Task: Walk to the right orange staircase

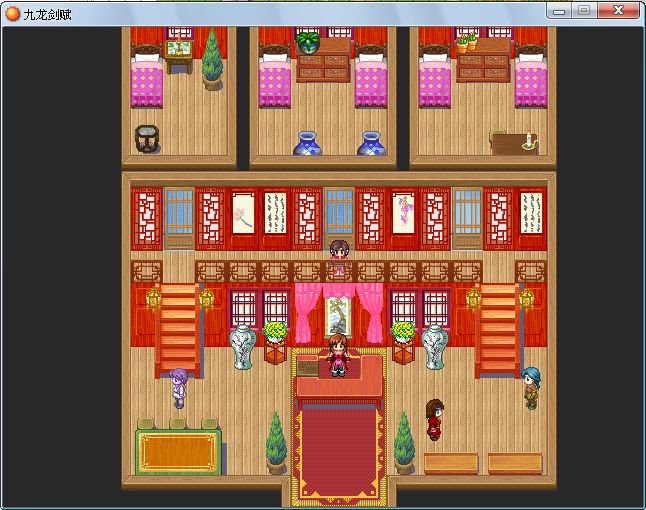Action: [498, 330]
